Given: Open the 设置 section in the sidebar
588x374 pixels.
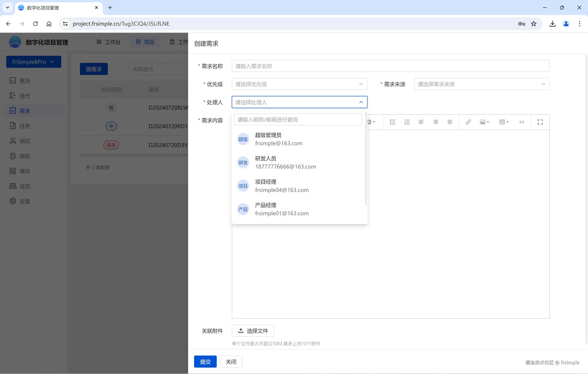Looking at the screenshot, I should coord(25,201).
